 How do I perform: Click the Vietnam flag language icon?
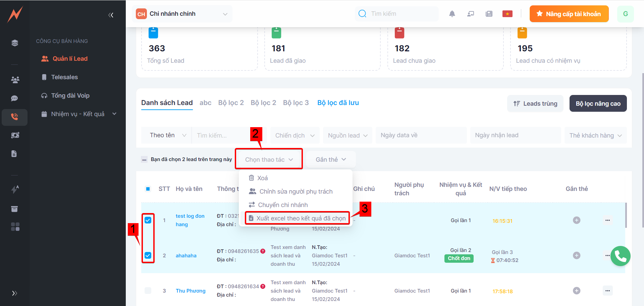(507, 14)
